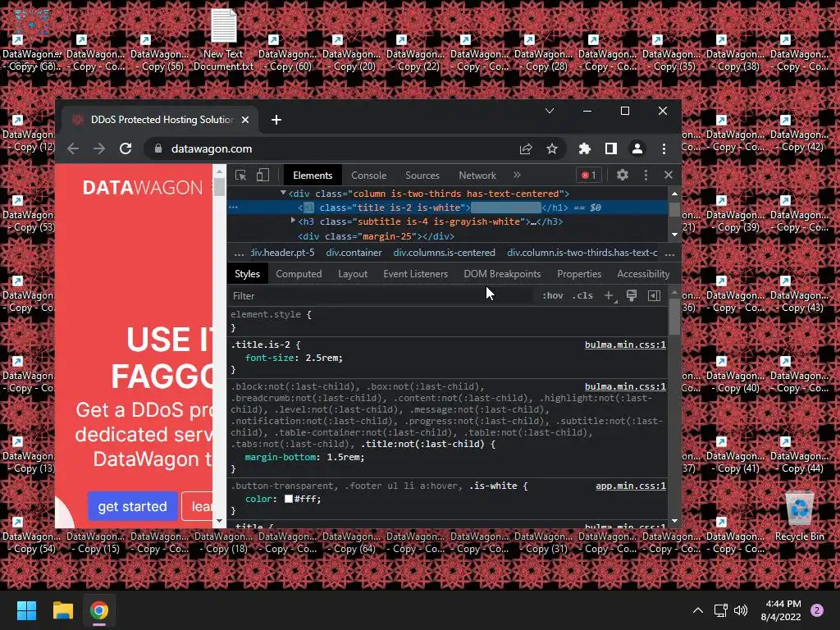Screen dimensions: 840x630
Task: Click the ellipsis actions on the selected DOM row
Action: click(x=233, y=207)
